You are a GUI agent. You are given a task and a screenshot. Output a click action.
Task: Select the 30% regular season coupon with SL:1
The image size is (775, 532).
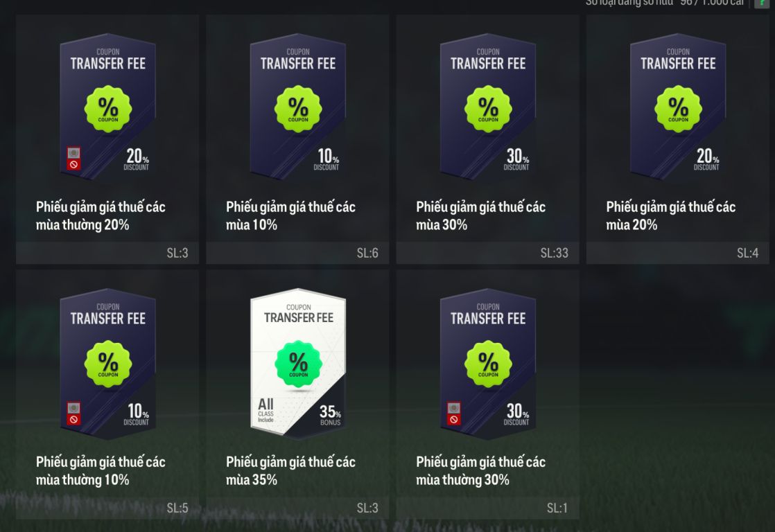487,394
